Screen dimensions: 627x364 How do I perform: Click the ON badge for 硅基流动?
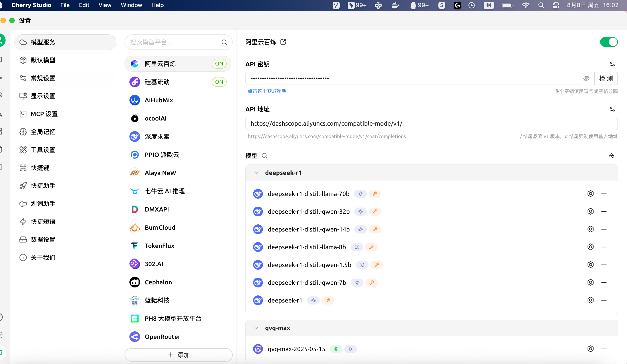[x=219, y=82]
